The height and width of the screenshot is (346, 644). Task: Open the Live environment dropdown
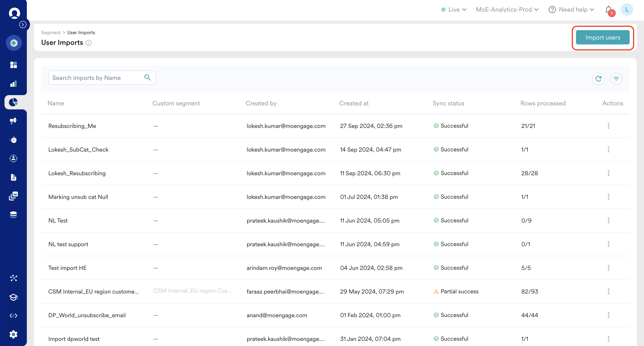[454, 9]
